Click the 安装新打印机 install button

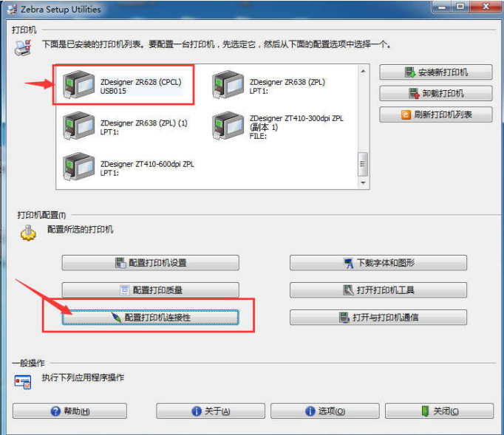(x=435, y=72)
